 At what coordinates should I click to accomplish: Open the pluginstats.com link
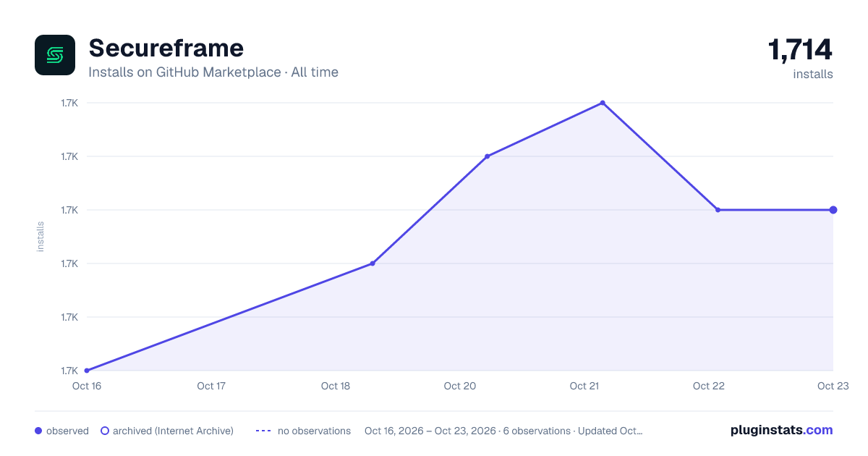click(782, 430)
